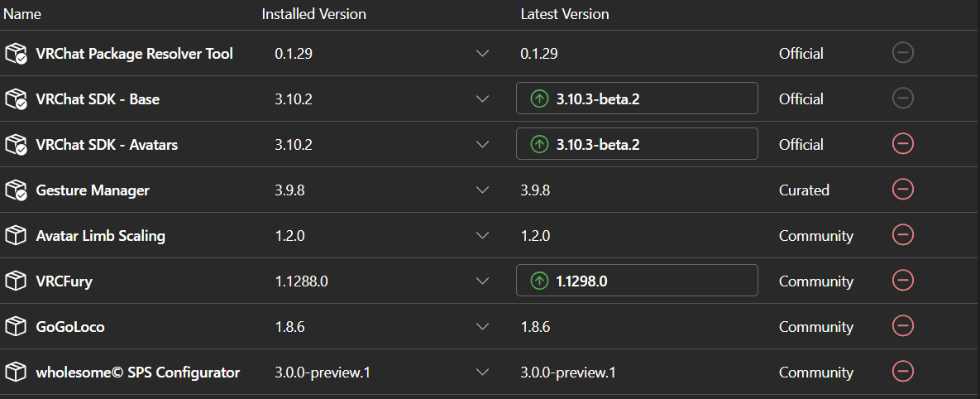Open version dropdown for VRCFury

[x=483, y=281]
